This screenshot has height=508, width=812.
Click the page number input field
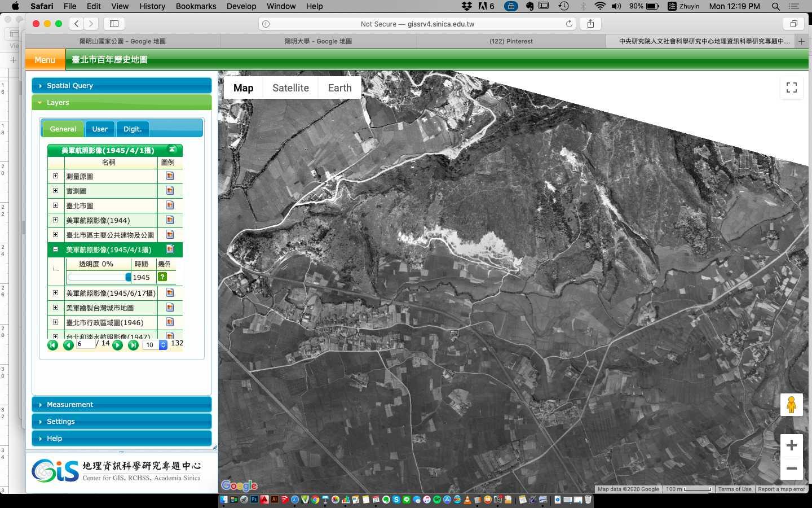[x=85, y=344]
